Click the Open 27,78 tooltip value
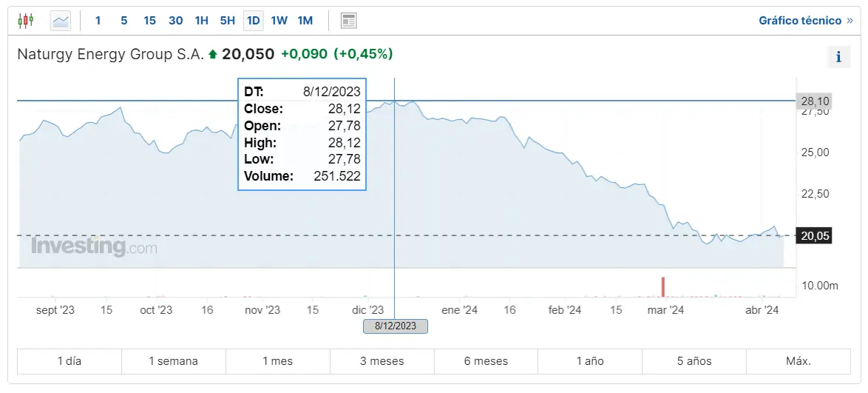868x393 pixels. click(x=345, y=125)
